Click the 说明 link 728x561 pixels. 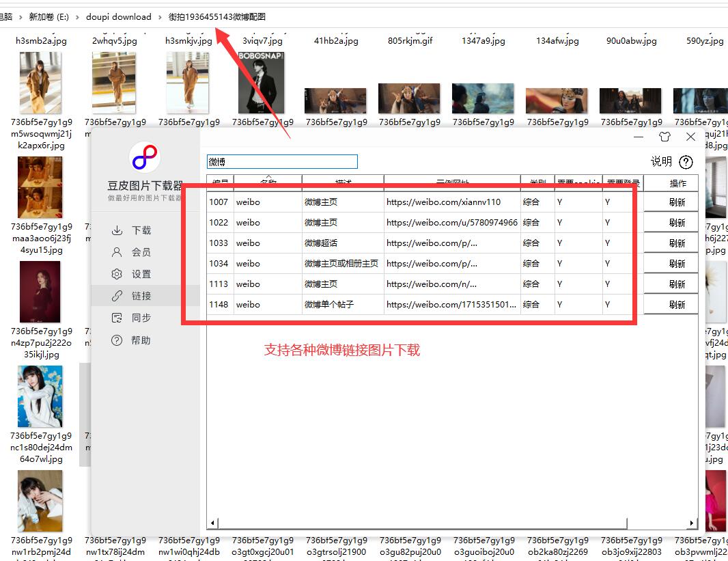[x=661, y=162]
